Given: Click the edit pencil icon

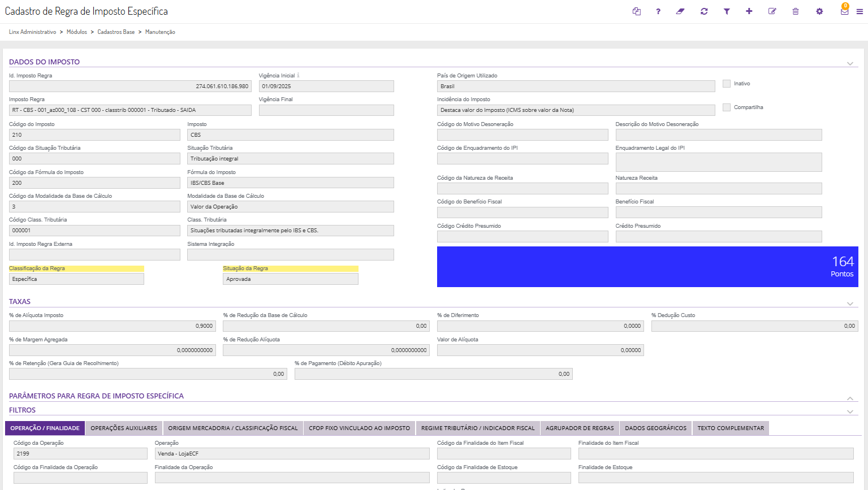Looking at the screenshot, I should (772, 11).
